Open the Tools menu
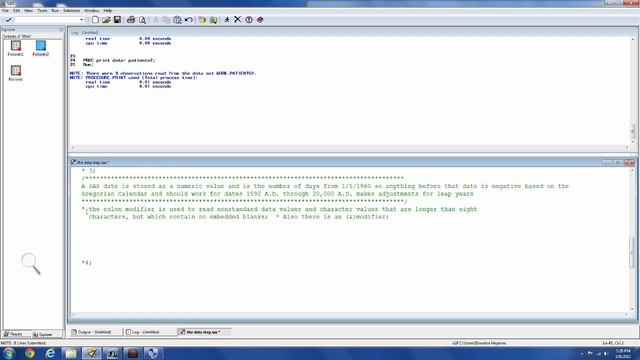 pyautogui.click(x=42, y=10)
